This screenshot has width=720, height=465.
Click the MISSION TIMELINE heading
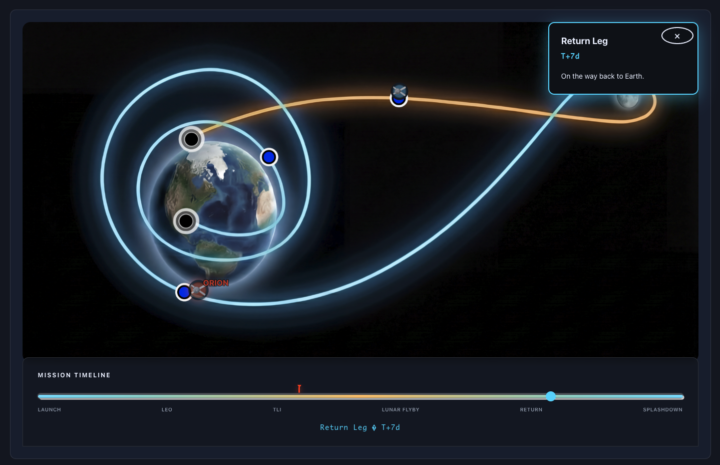tap(74, 375)
